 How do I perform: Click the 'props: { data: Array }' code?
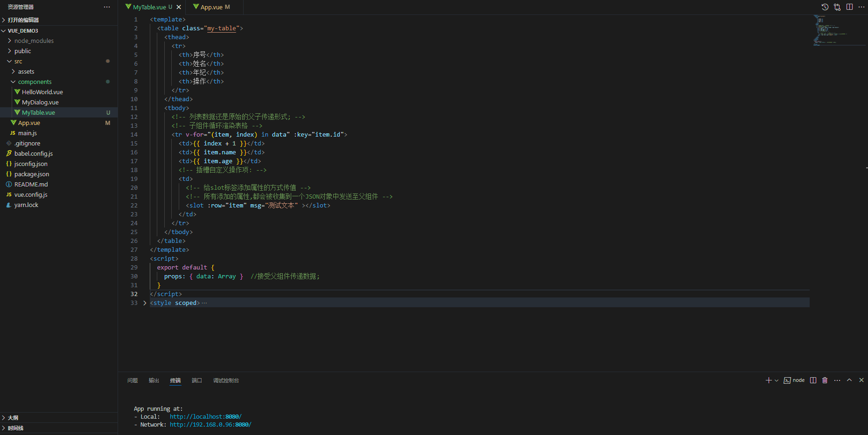click(x=203, y=276)
